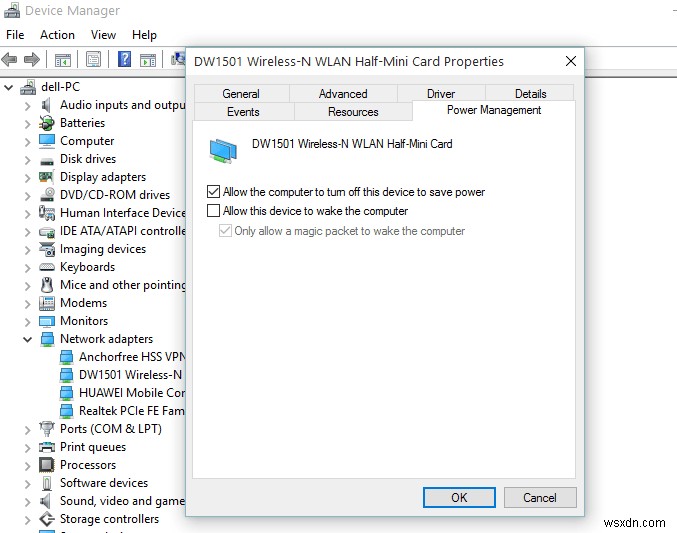Click the IDE ATA/ATAPI controllers icon

[47, 232]
